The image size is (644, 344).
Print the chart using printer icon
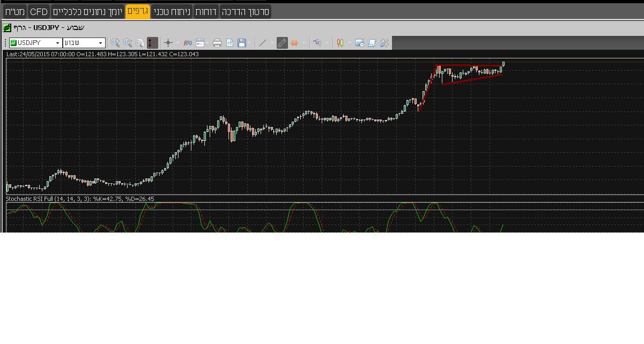coord(217,43)
